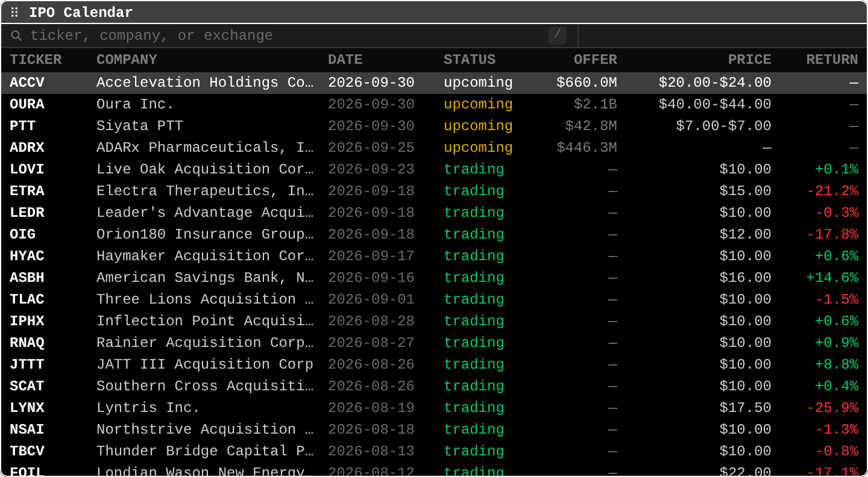This screenshot has width=868, height=477.
Task: Sort by the DATE column header
Action: click(x=345, y=60)
